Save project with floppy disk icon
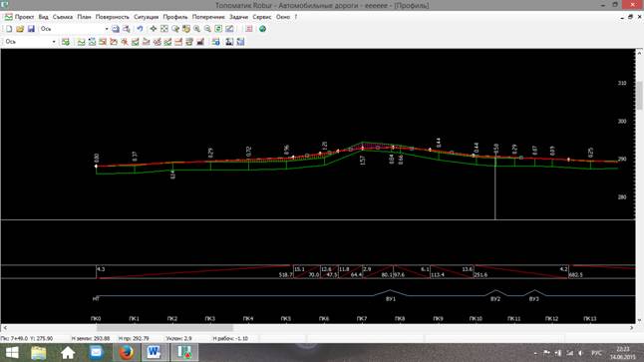The image size is (644, 362). pos(31,29)
